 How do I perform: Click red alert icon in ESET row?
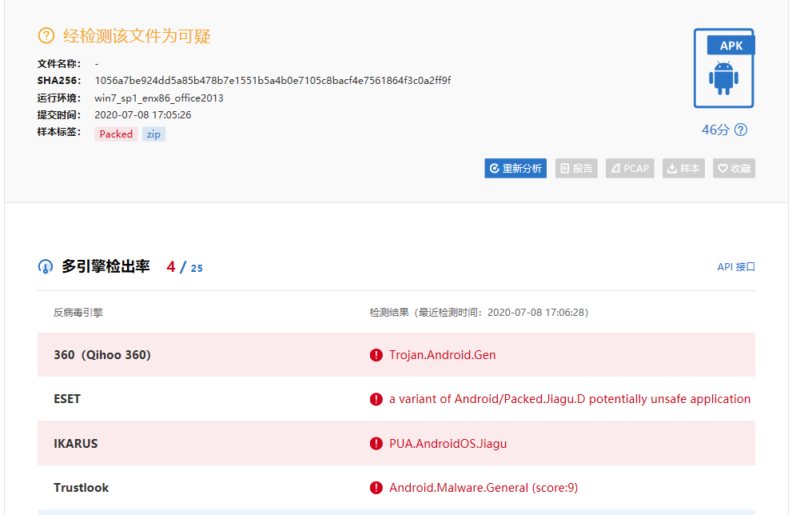click(x=376, y=399)
